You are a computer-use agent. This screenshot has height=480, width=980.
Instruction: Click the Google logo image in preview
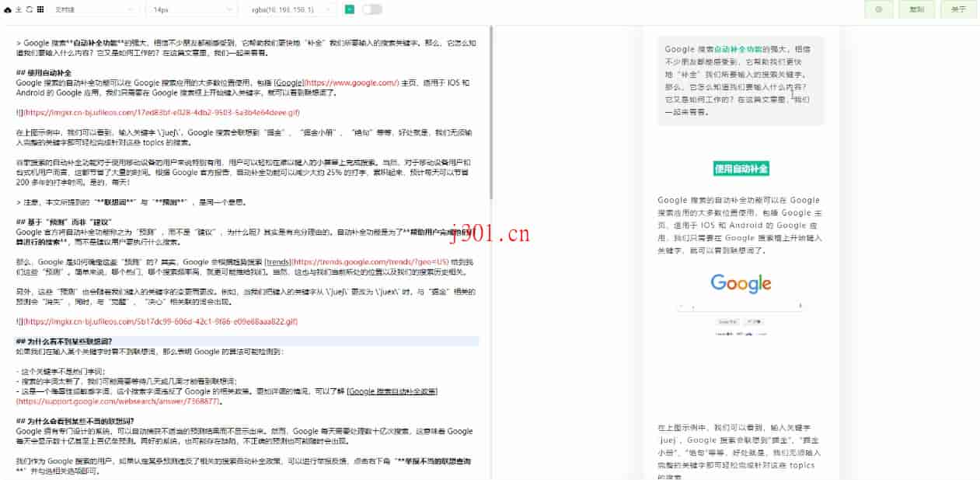[741, 282]
